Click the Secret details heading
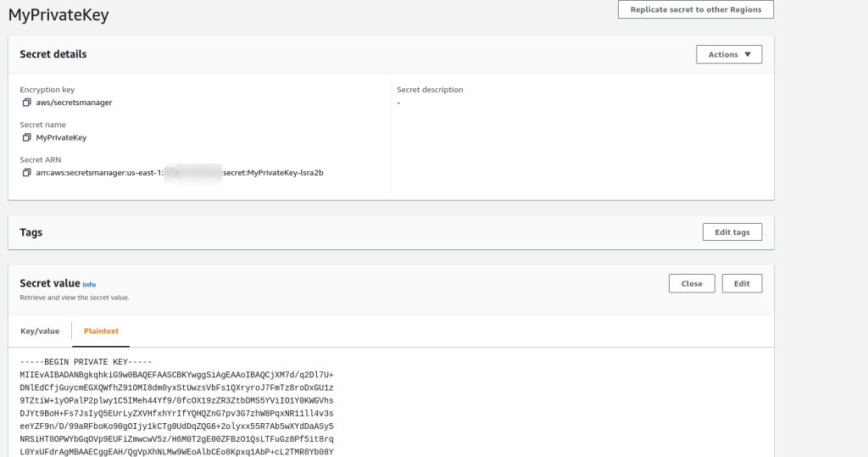 pos(53,54)
